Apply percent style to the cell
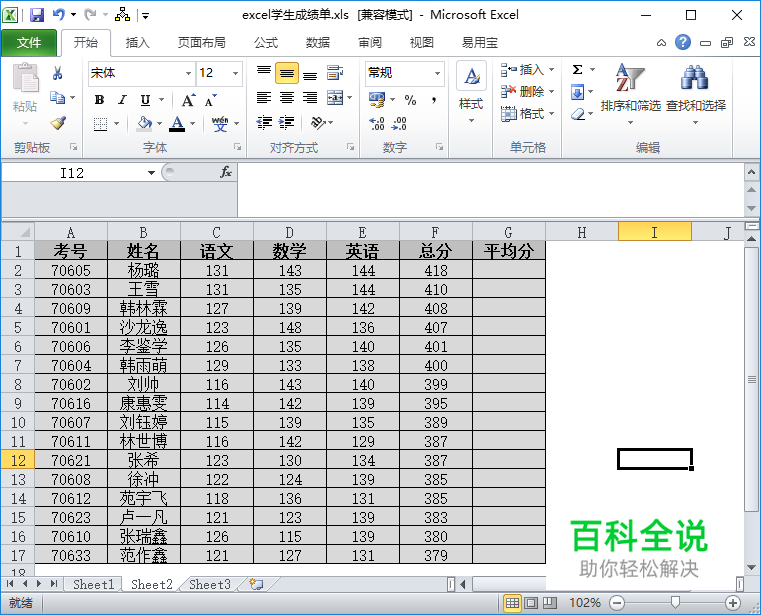This screenshot has height=615, width=761. click(x=411, y=100)
